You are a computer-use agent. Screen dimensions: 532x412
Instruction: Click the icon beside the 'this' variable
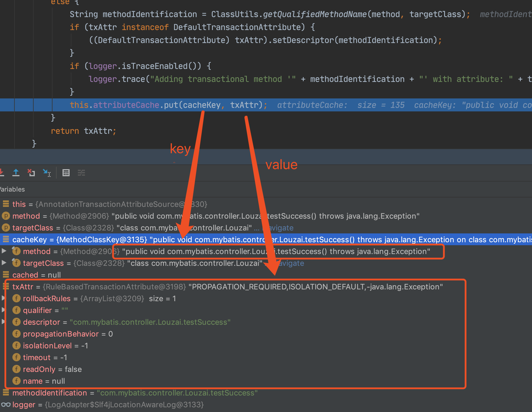[x=6, y=204]
